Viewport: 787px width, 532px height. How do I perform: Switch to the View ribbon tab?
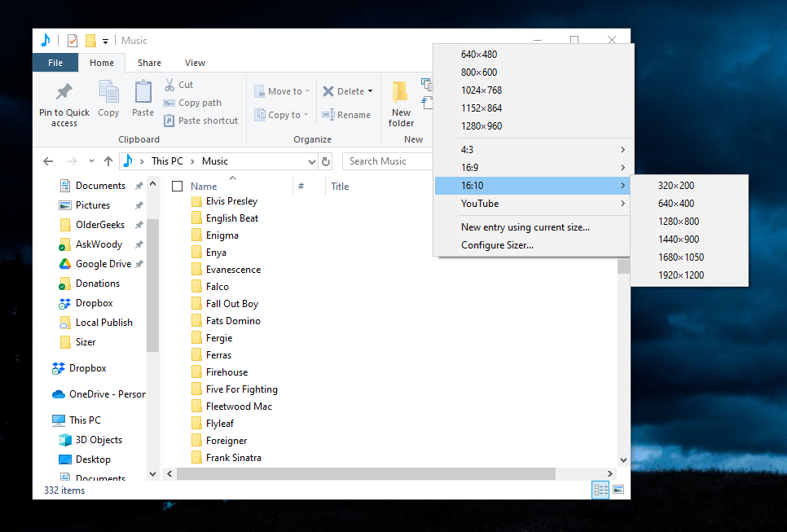pos(195,63)
